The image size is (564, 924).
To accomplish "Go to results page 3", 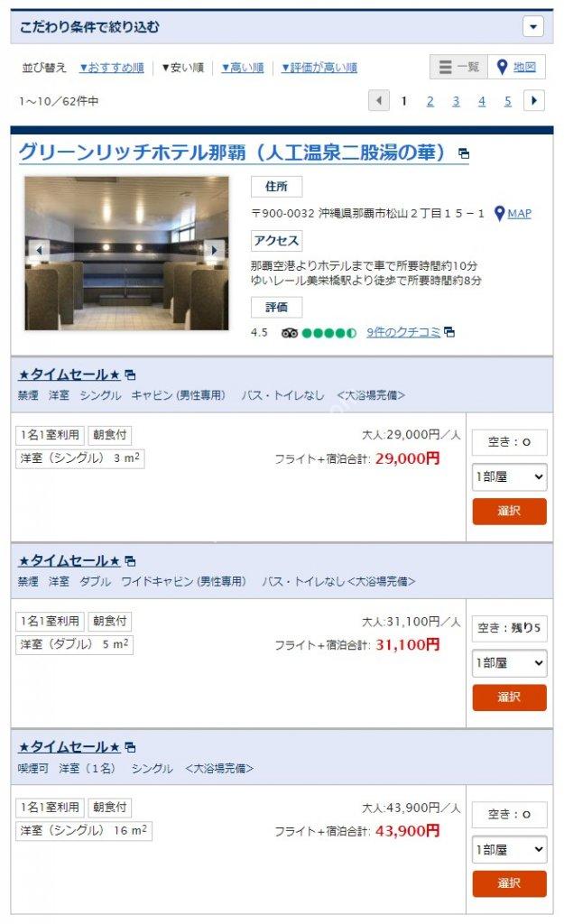I will click(456, 101).
